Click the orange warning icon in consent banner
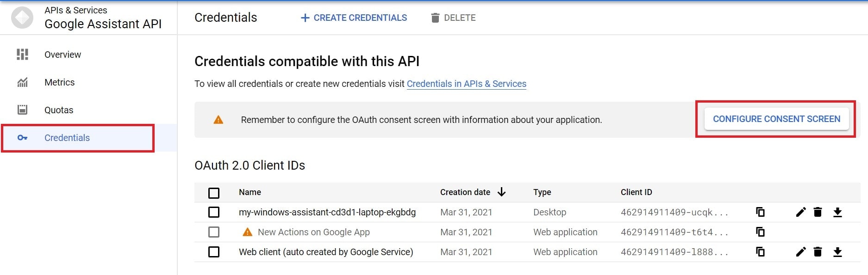Image resolution: width=868 pixels, height=275 pixels. tap(218, 120)
